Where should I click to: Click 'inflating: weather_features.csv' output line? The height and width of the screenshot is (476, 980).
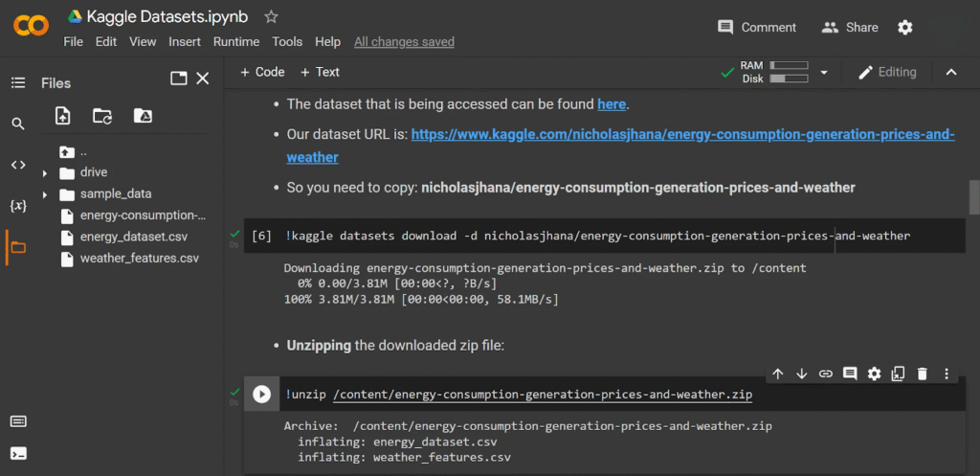405,457
